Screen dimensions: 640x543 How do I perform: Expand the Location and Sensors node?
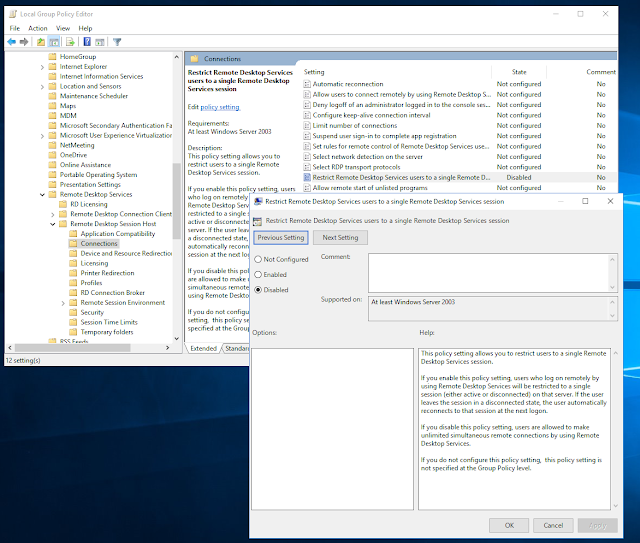[x=42, y=87]
